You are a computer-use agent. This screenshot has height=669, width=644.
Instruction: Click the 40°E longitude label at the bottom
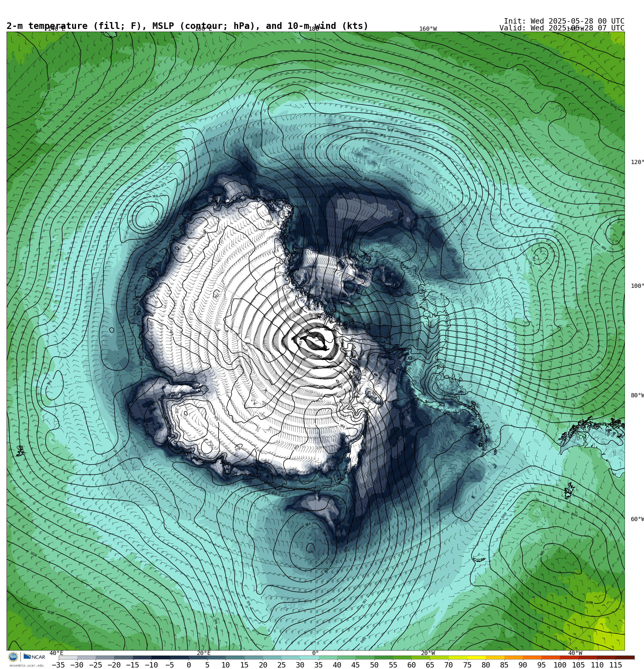click(56, 653)
